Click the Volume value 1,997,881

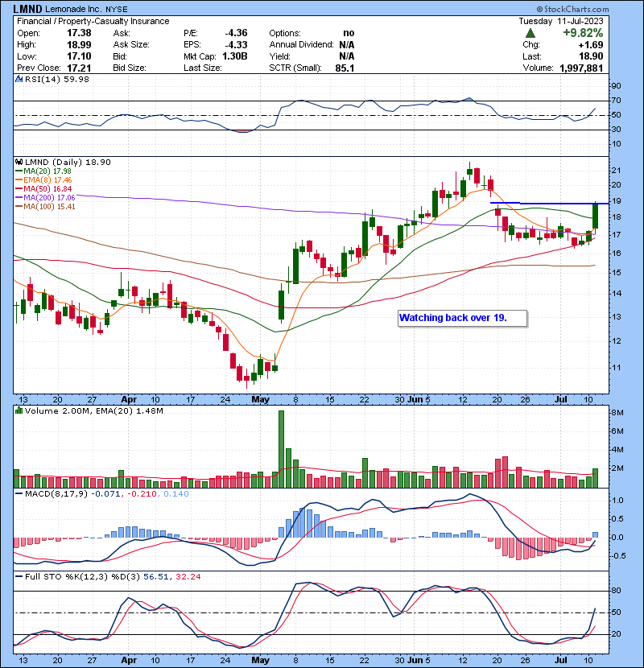581,68
